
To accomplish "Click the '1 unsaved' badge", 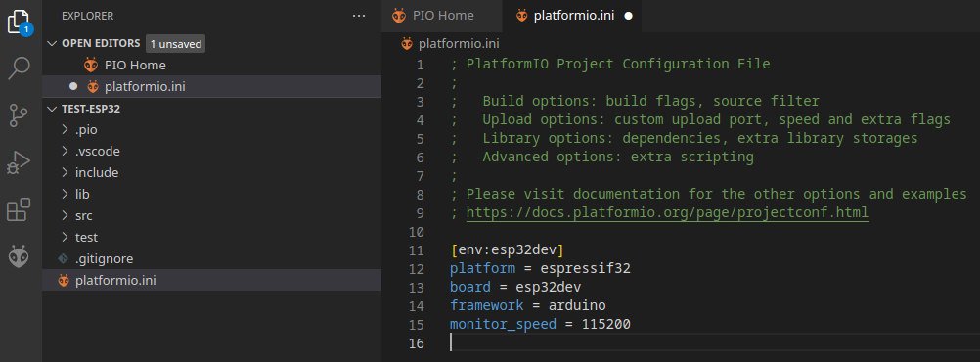I will point(176,44).
